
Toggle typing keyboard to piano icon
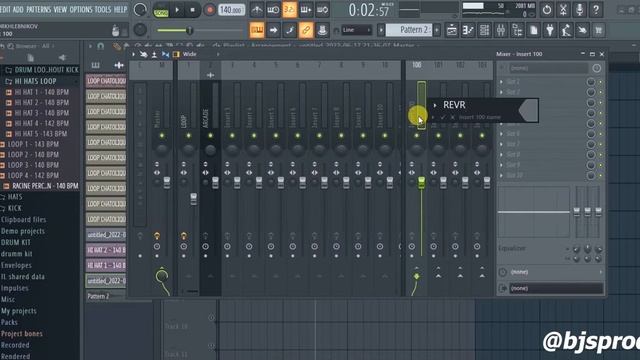pyautogui.click(x=257, y=30)
